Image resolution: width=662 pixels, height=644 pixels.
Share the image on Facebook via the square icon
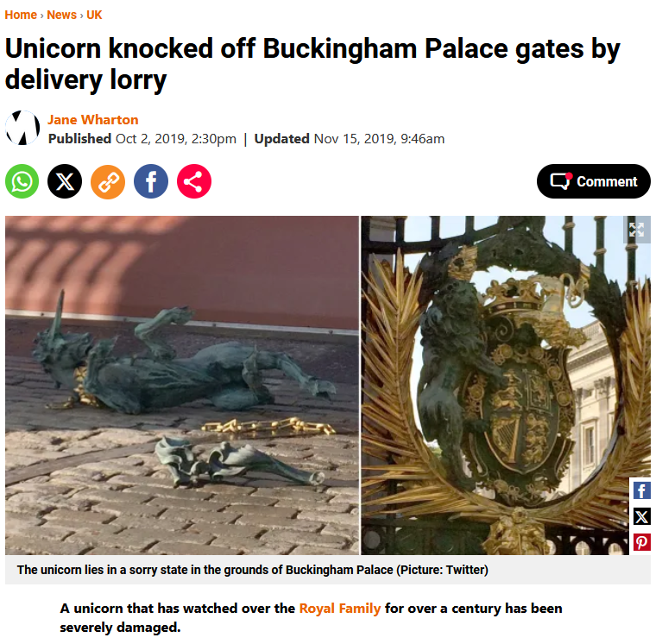tap(642, 490)
